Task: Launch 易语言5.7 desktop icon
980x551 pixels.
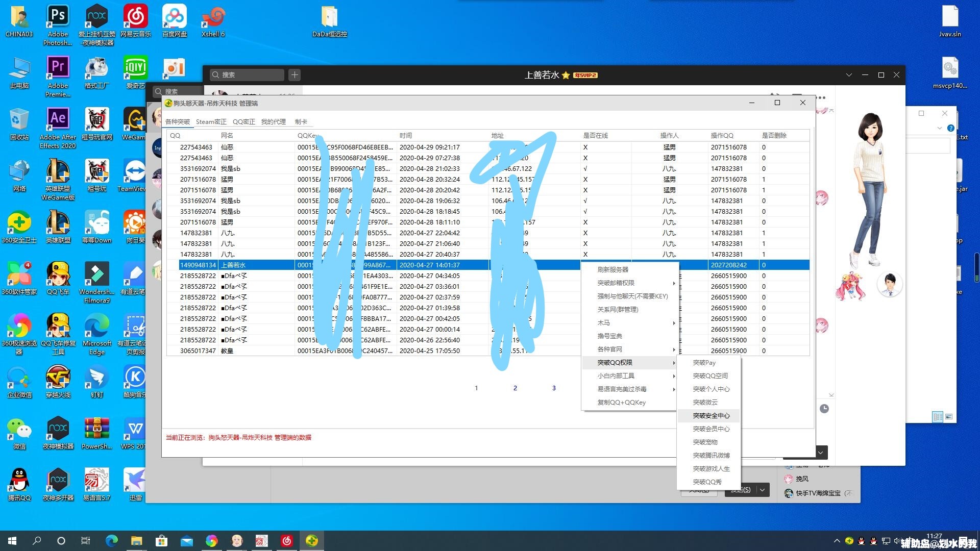Action: 96,484
